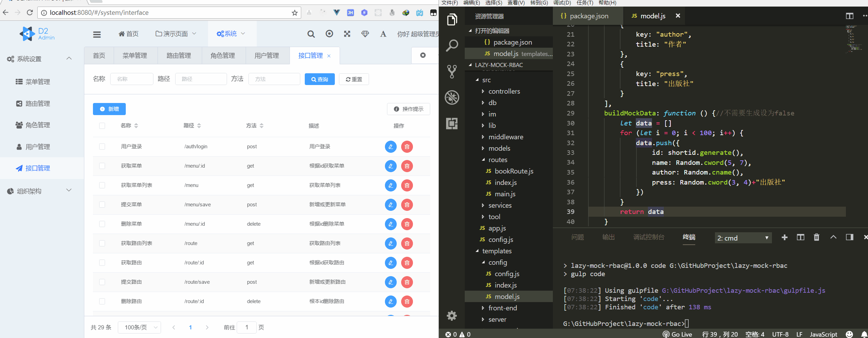Click Go Live in the status bar
The height and width of the screenshot is (338, 868).
click(x=677, y=334)
